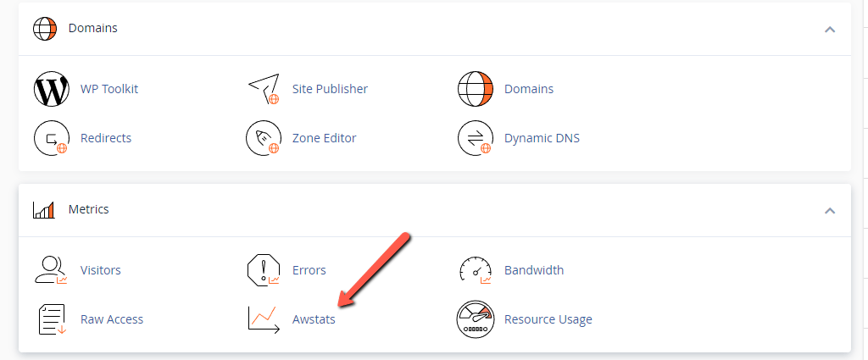Click the Redirects arrow icon
The width and height of the screenshot is (868, 360).
click(51, 138)
